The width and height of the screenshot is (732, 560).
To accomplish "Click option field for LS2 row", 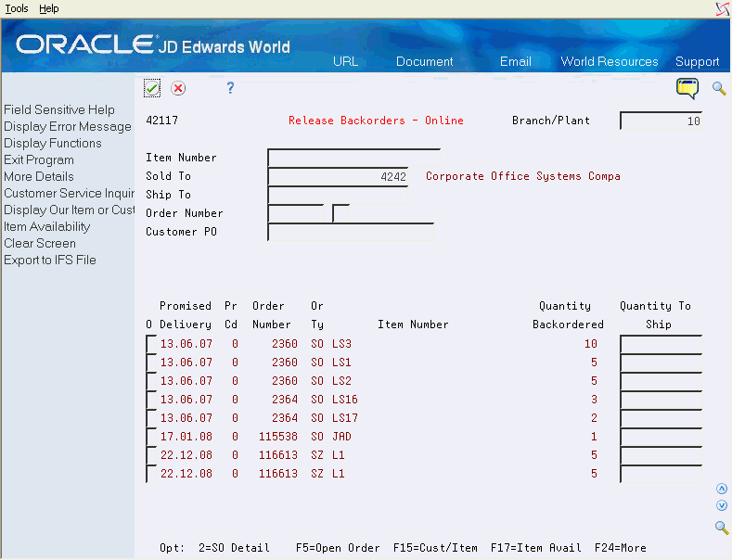I will pos(151,381).
